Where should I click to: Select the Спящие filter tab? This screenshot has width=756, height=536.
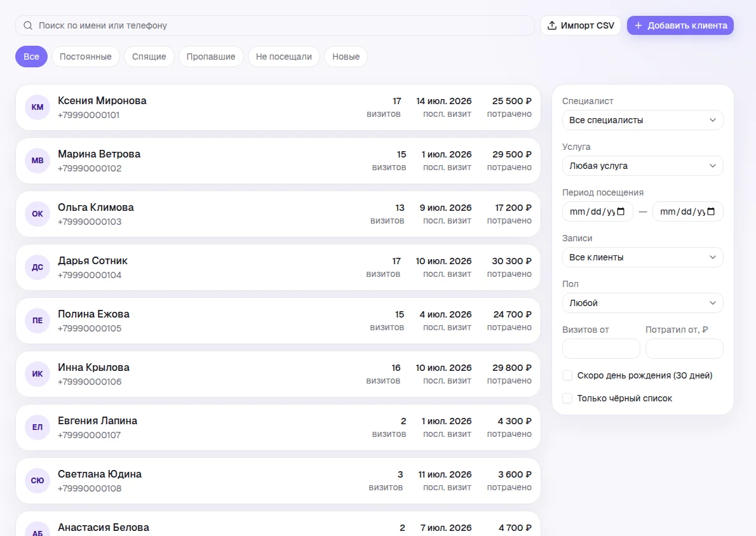pyautogui.click(x=149, y=57)
